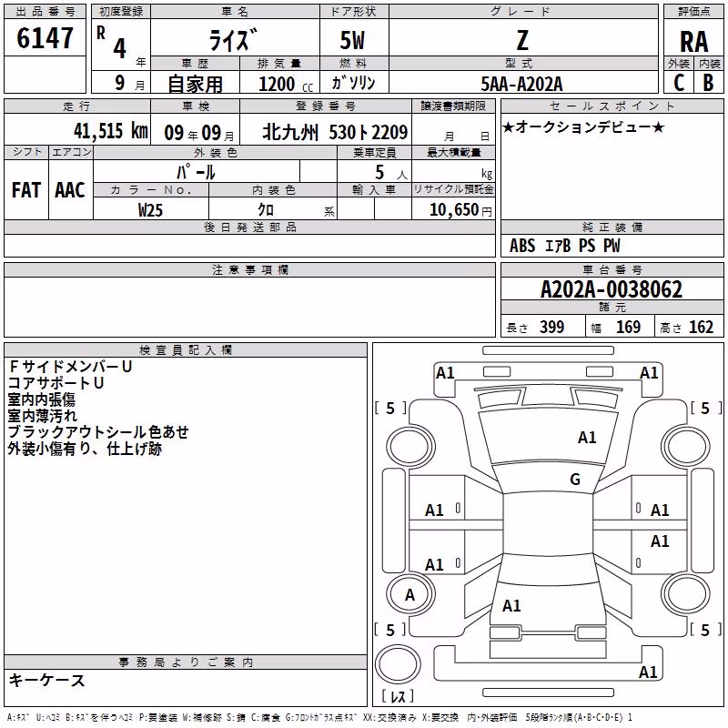Screen dimensions: 728x728
Task: Select the 注意事項欄 section header
Action: [250, 269]
